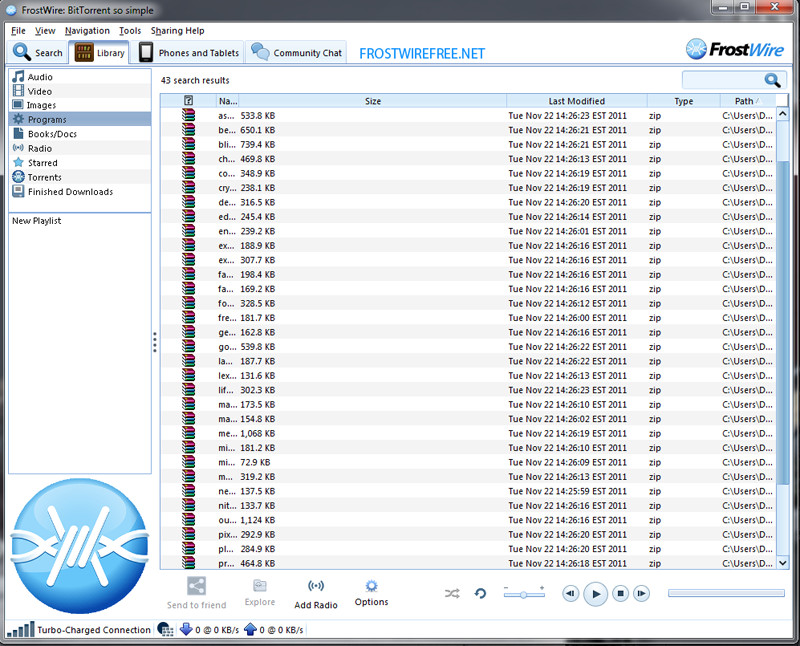Viewport: 800px width, 646px height.
Task: Open the Sharing menu
Action: 166,31
